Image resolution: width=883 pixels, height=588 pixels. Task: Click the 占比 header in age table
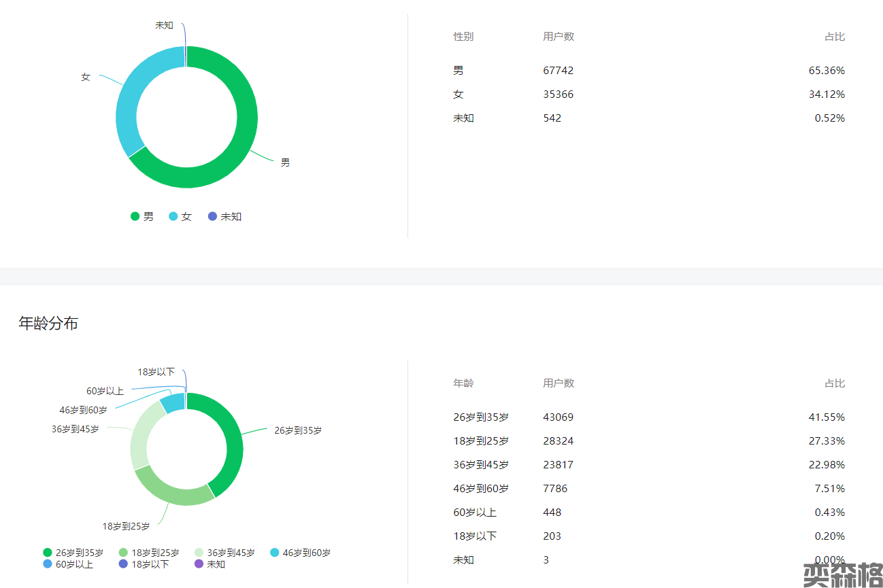coord(835,383)
